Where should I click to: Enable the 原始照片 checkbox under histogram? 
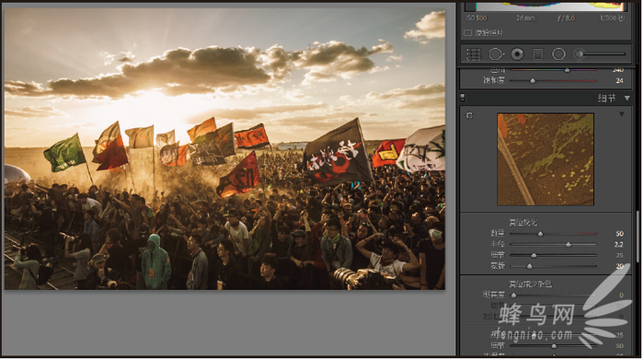click(467, 33)
